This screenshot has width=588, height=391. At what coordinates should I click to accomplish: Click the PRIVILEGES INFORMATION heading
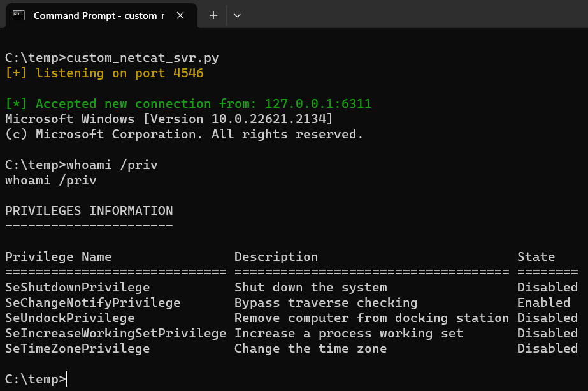(89, 210)
